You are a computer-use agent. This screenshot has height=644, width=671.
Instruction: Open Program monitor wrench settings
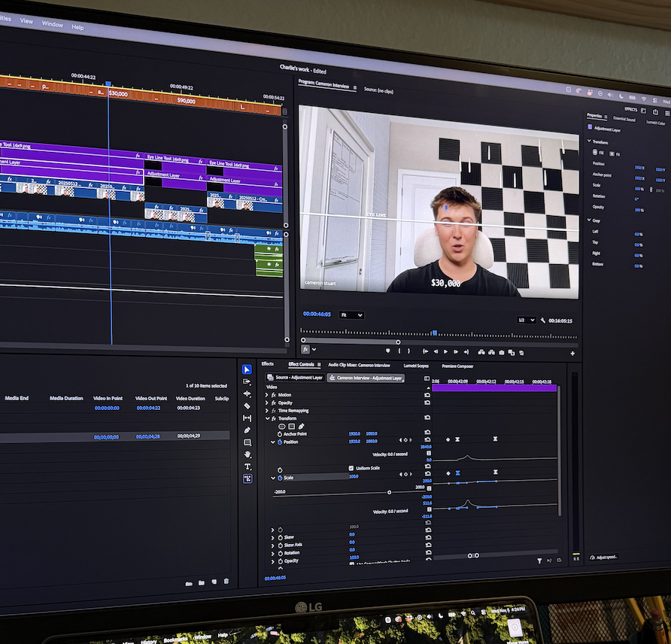[542, 320]
